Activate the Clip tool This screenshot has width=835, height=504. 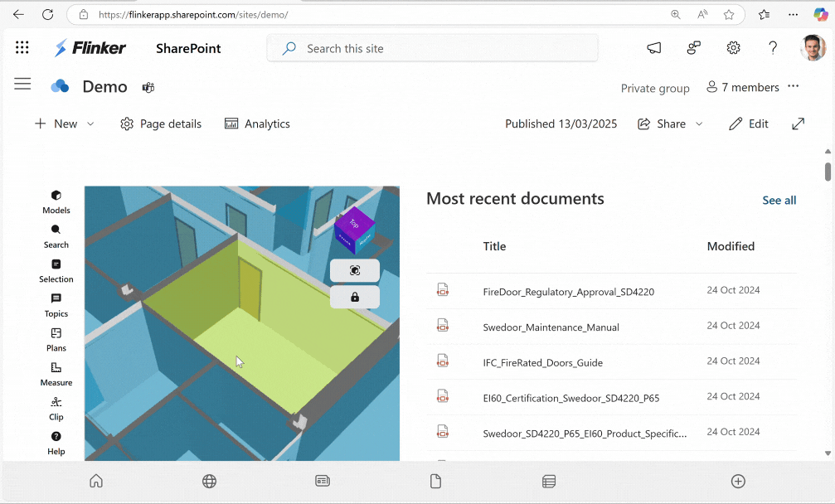(x=56, y=409)
